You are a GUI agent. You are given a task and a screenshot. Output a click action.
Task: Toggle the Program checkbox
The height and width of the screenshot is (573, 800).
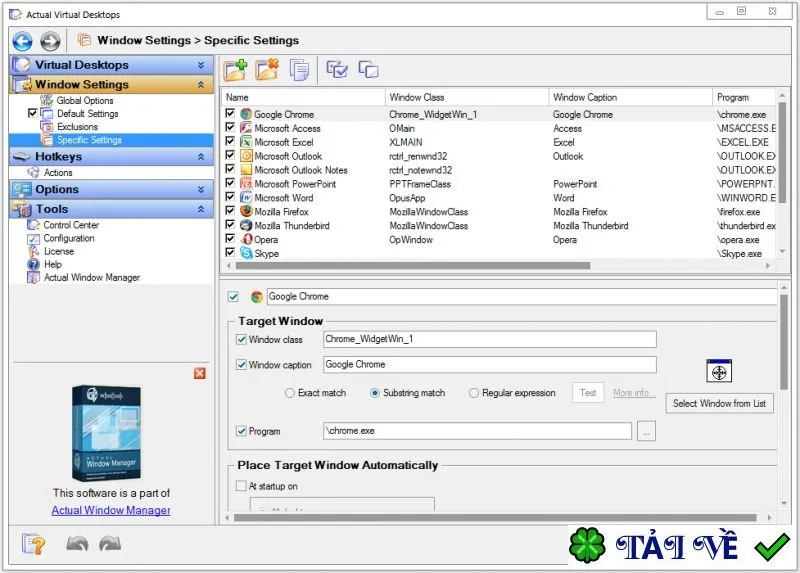coord(241,431)
